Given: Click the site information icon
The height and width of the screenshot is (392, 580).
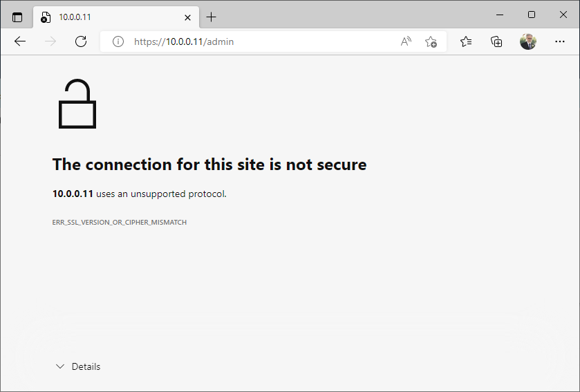Looking at the screenshot, I should pos(118,41).
